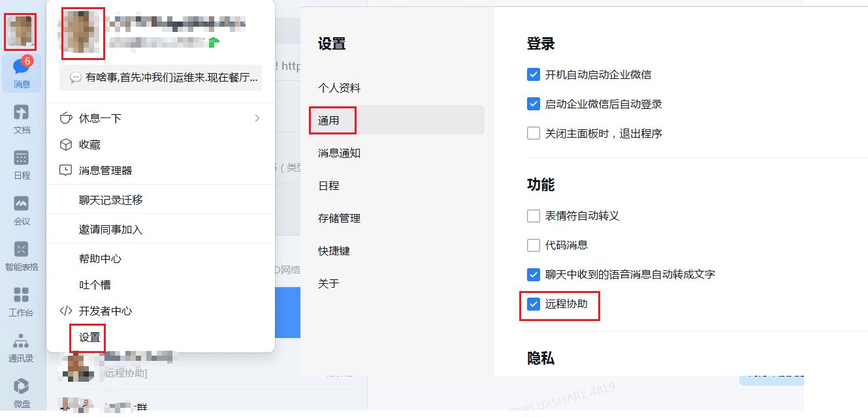Click the status message text box
Screen dimensions: 868x417
pyautogui.click(x=161, y=77)
